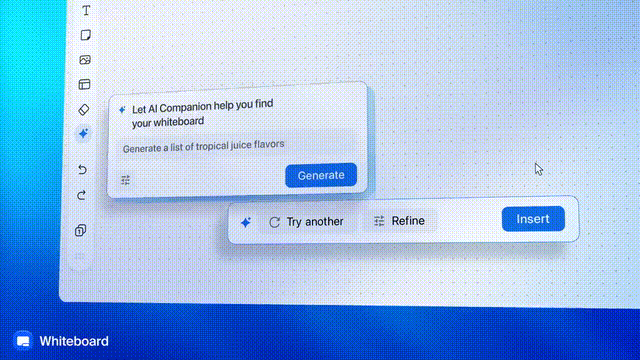Click the Generate button

coord(321,176)
